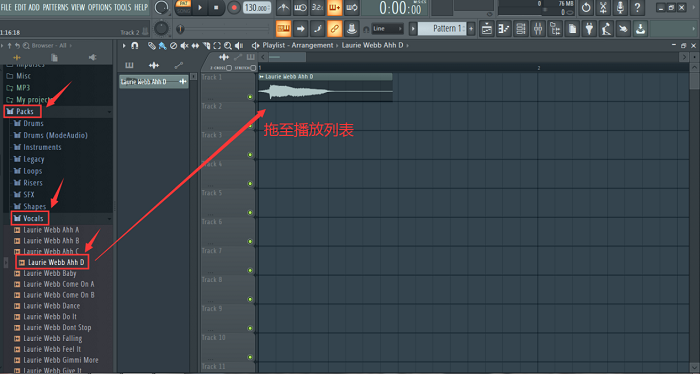The width and height of the screenshot is (700, 374).
Task: Toggle the orange link controllers icon
Action: pyautogui.click(x=334, y=29)
